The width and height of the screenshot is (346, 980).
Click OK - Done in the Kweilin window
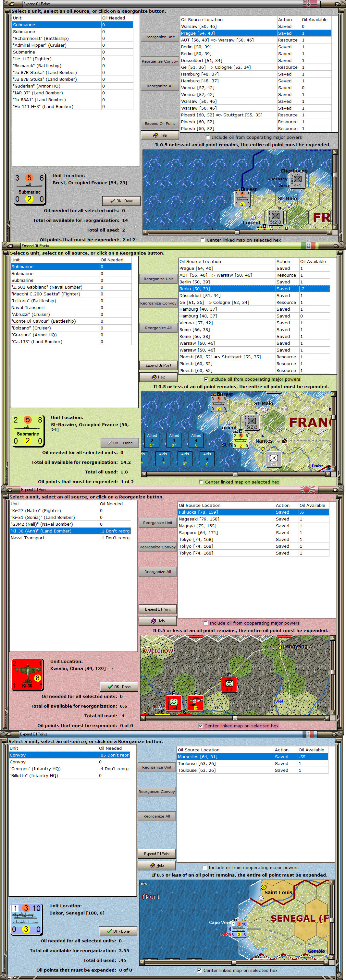point(119,687)
